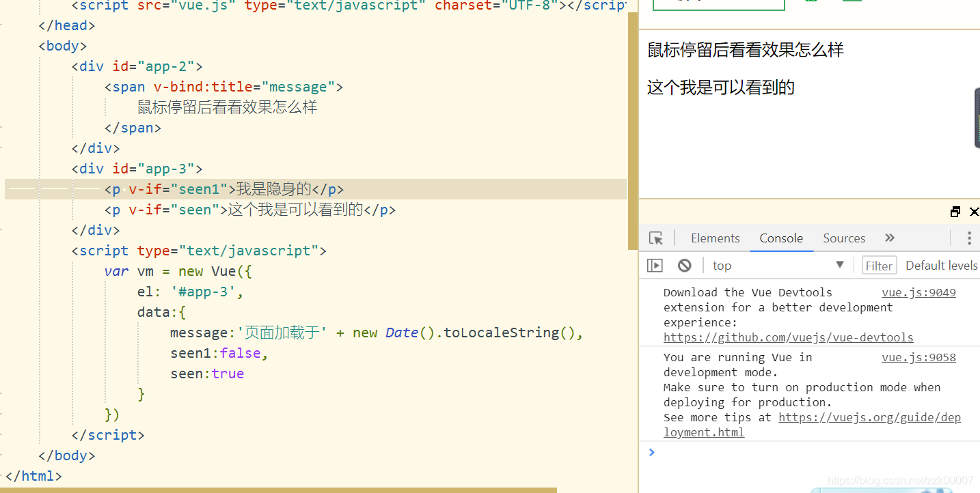Switch to the Elements tab

click(716, 238)
